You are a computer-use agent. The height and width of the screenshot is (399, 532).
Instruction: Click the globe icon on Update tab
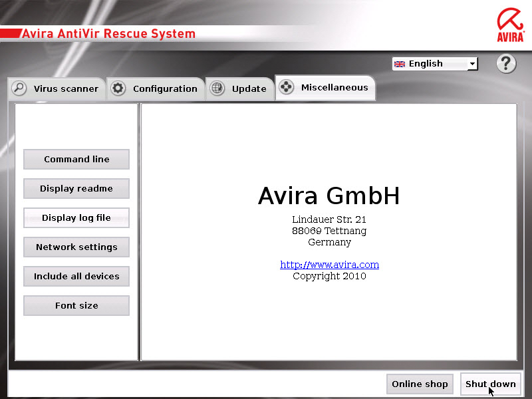[217, 88]
